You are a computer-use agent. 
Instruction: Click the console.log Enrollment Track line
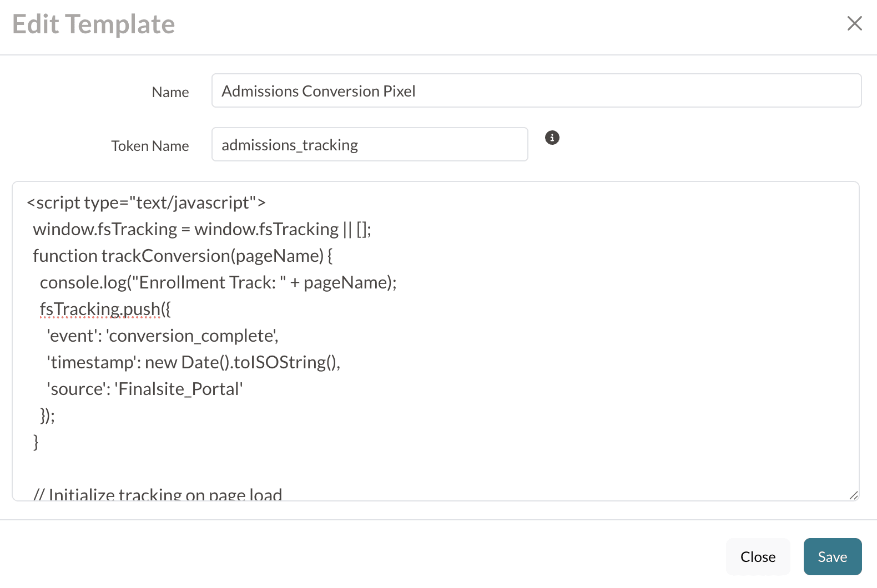pyautogui.click(x=218, y=282)
